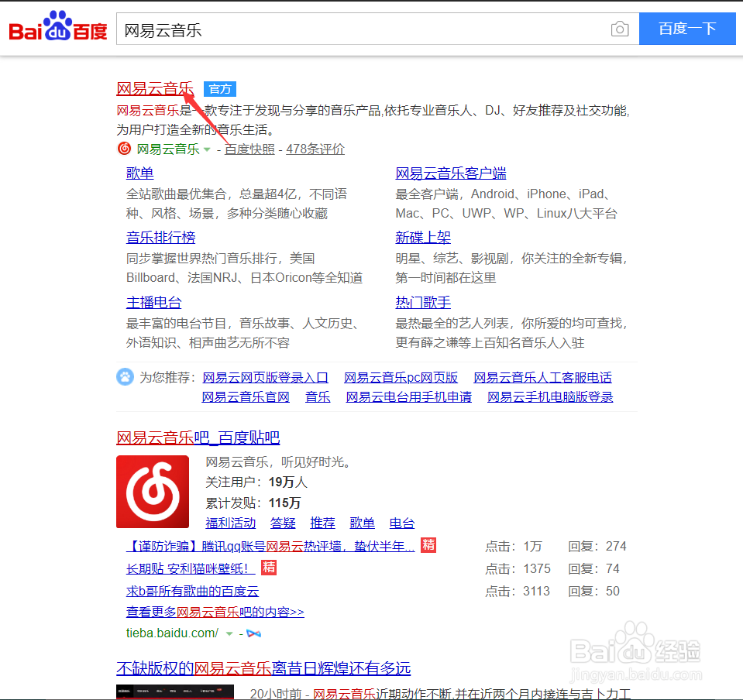Open 478条评价 reviews link

tap(315, 149)
